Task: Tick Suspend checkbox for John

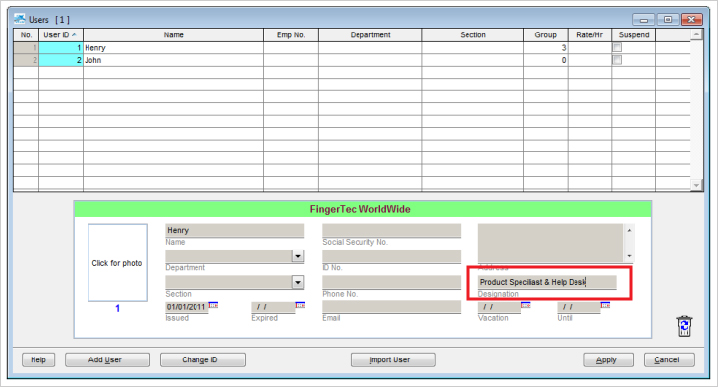Action: tap(617, 60)
